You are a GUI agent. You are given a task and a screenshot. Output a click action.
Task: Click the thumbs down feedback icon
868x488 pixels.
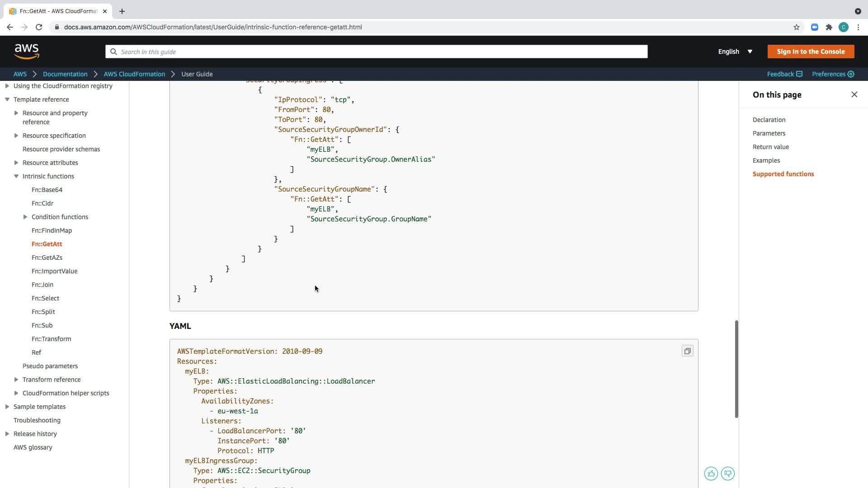pos(728,474)
